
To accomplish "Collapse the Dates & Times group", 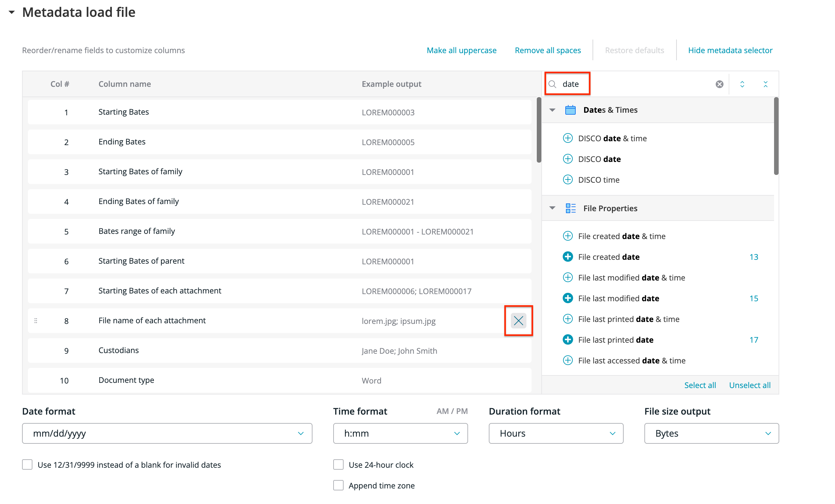I will click(552, 110).
